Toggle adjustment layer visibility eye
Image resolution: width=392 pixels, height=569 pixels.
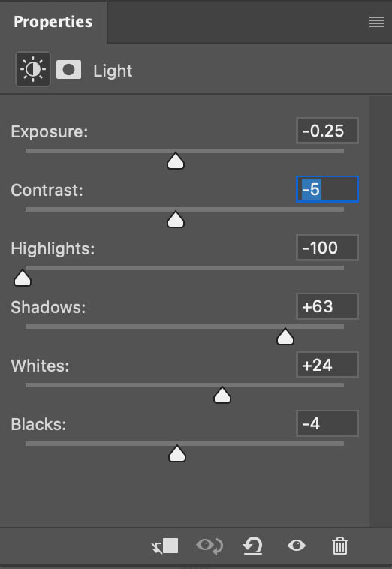tap(297, 546)
